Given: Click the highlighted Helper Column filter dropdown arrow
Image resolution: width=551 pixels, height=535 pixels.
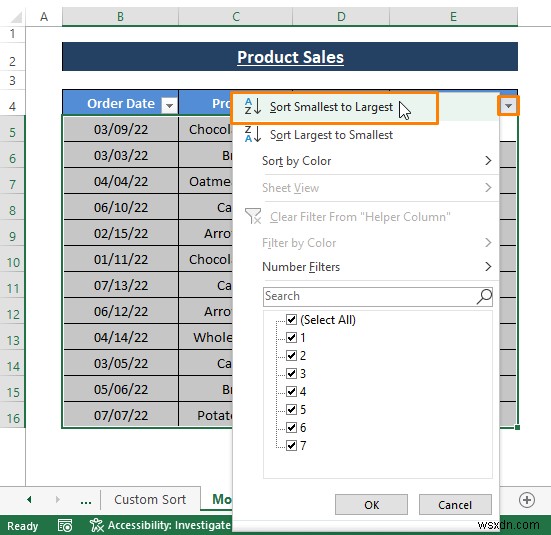Looking at the screenshot, I should 508,105.
